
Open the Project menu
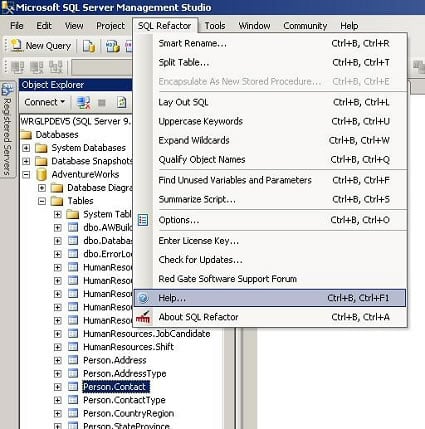click(x=110, y=26)
